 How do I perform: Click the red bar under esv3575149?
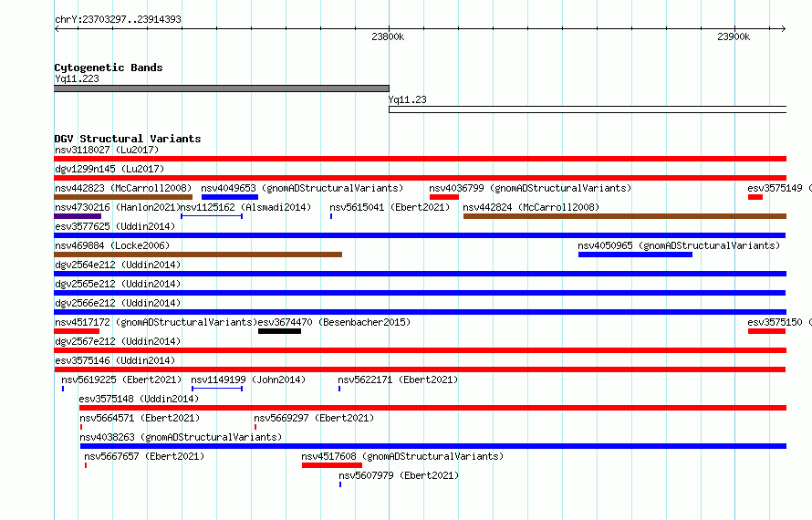click(755, 197)
